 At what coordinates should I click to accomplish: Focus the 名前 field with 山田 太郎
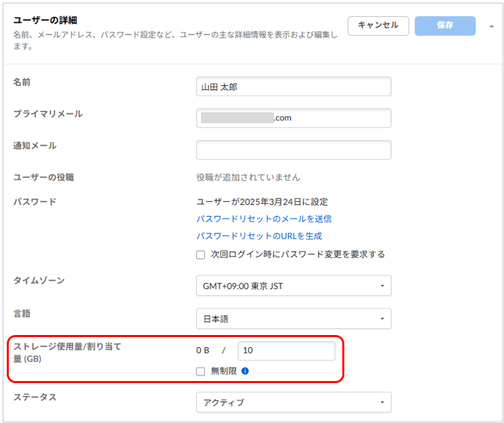[293, 87]
